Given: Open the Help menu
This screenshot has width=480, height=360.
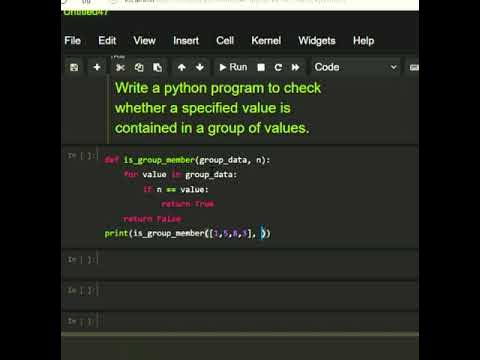Looking at the screenshot, I should (364, 41).
